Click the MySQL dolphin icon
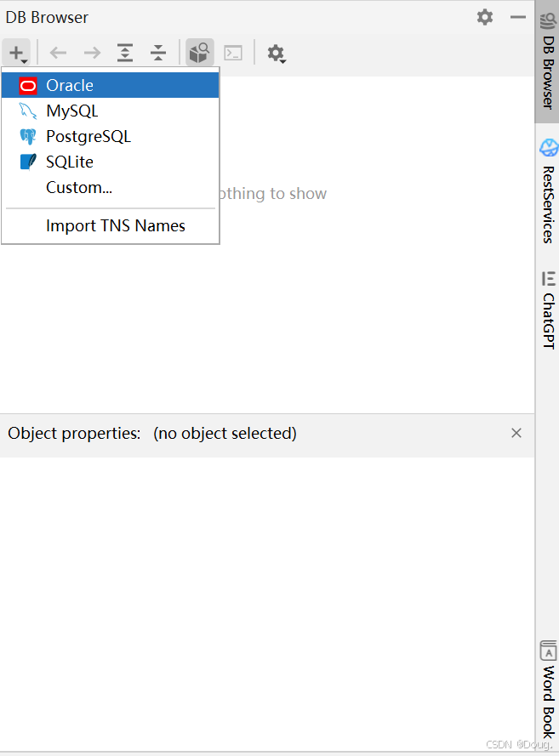This screenshot has width=559, height=756. tap(28, 111)
